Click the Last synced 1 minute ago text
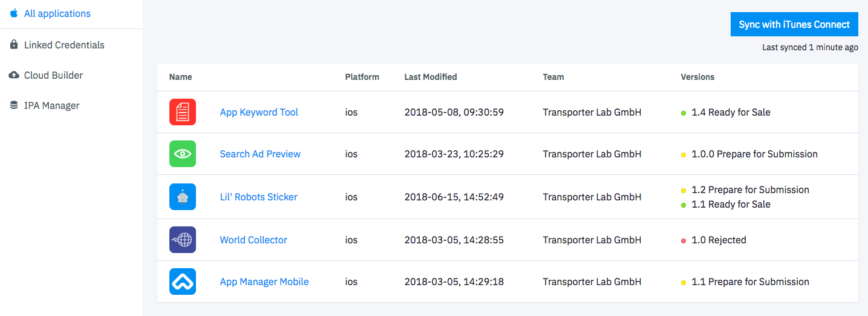 [810, 47]
